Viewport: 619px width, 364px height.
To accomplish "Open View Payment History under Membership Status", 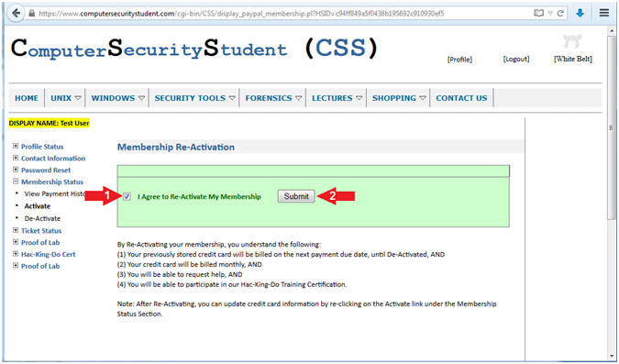I will [54, 193].
